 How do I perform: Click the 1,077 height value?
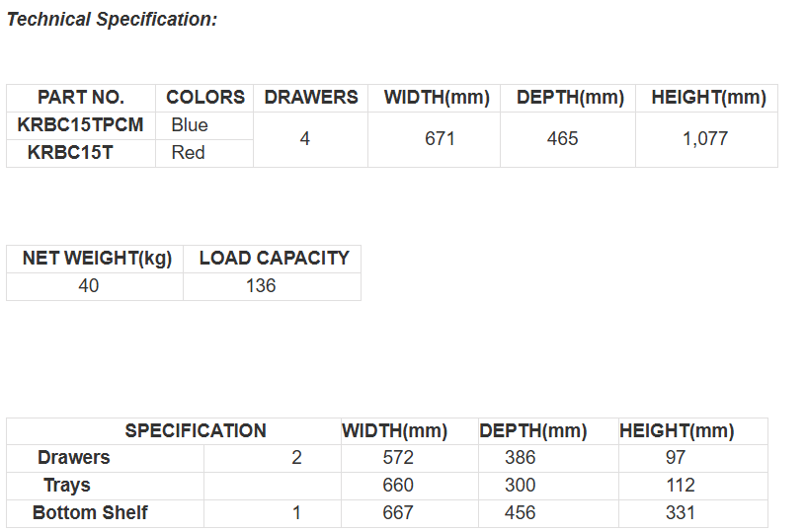705,139
